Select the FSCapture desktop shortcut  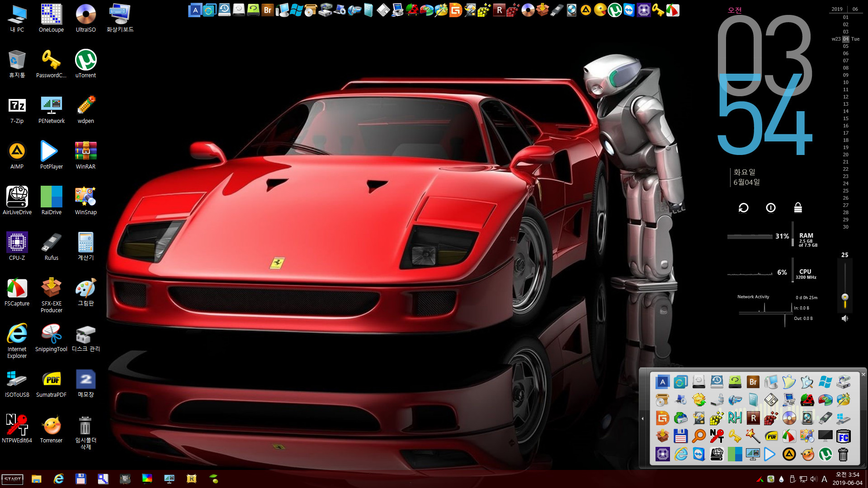coord(17,292)
